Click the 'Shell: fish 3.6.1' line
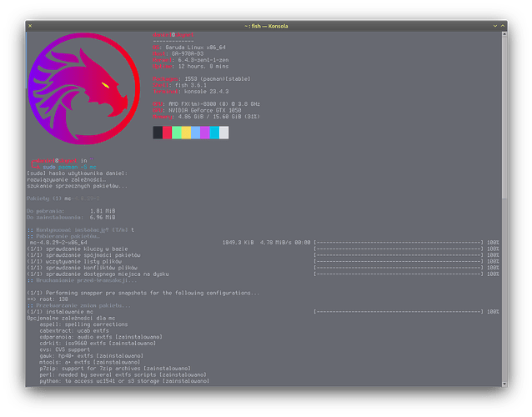The image size is (532, 417). pyautogui.click(x=179, y=85)
